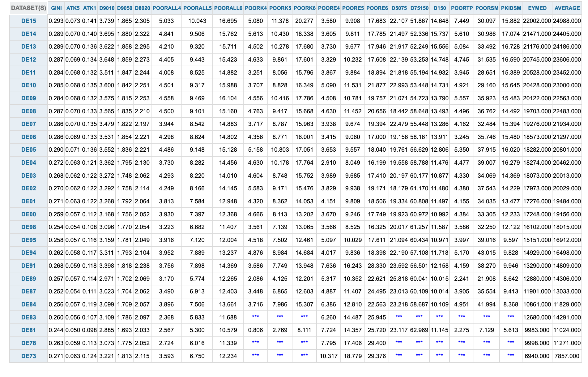Image resolution: width=588 pixels, height=377 pixels.
Task: Open the DE04 dataset link
Action: (28, 163)
